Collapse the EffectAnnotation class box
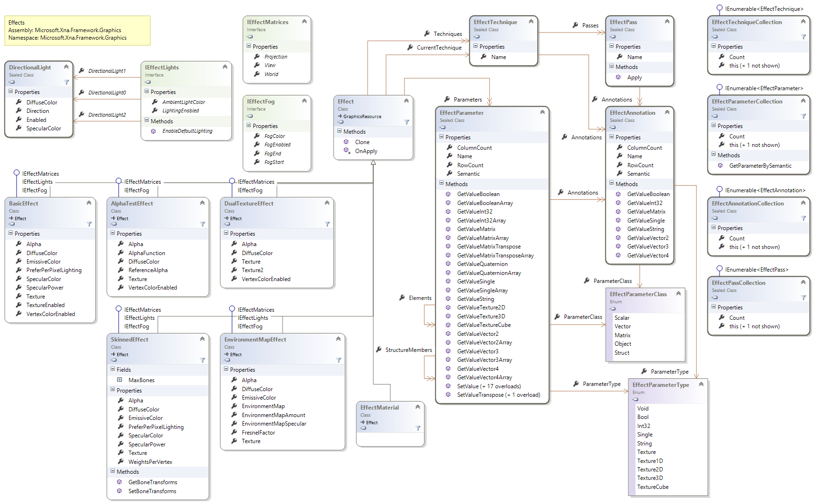This screenshot has width=814, height=504. click(x=667, y=112)
